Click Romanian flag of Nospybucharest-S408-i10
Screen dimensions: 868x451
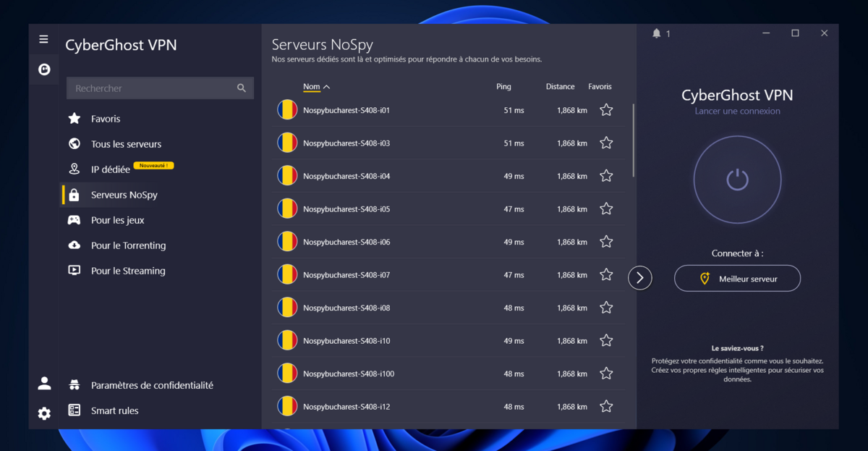tap(287, 340)
